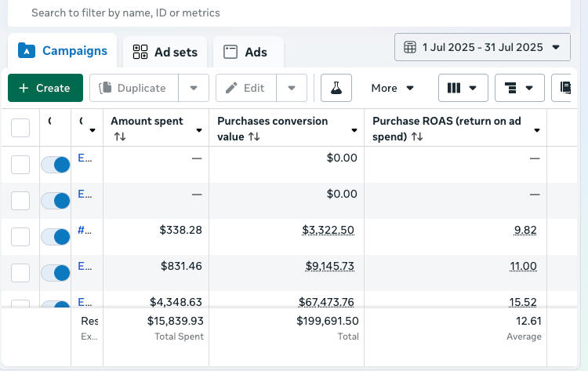The image size is (588, 371).
Task: Tick the select-all campaigns header checkbox
Action: coord(20,128)
